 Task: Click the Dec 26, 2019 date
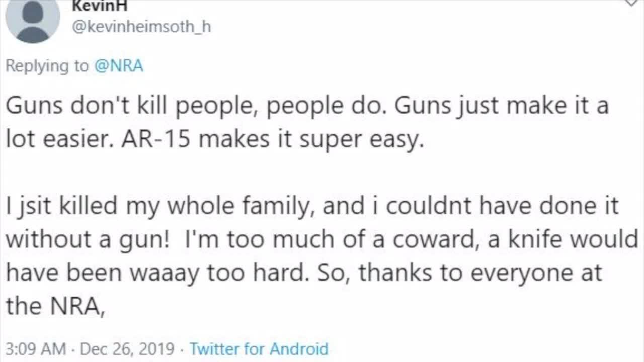pyautogui.click(x=127, y=348)
